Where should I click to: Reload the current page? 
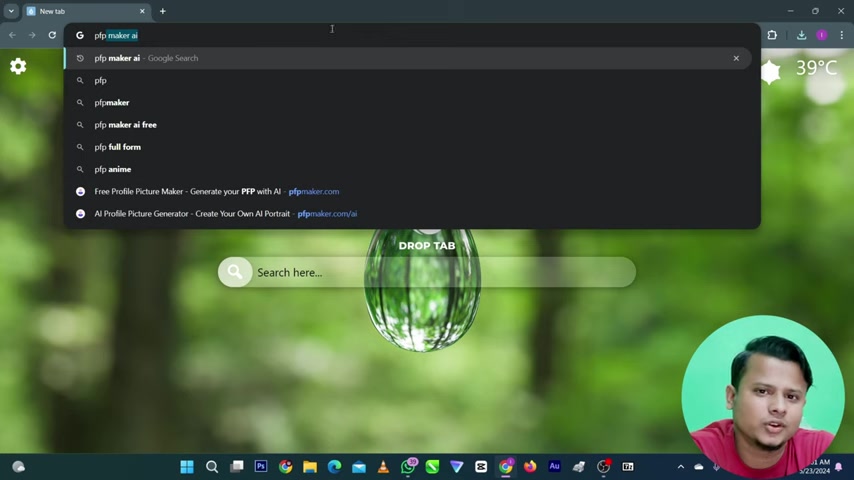coord(52,35)
